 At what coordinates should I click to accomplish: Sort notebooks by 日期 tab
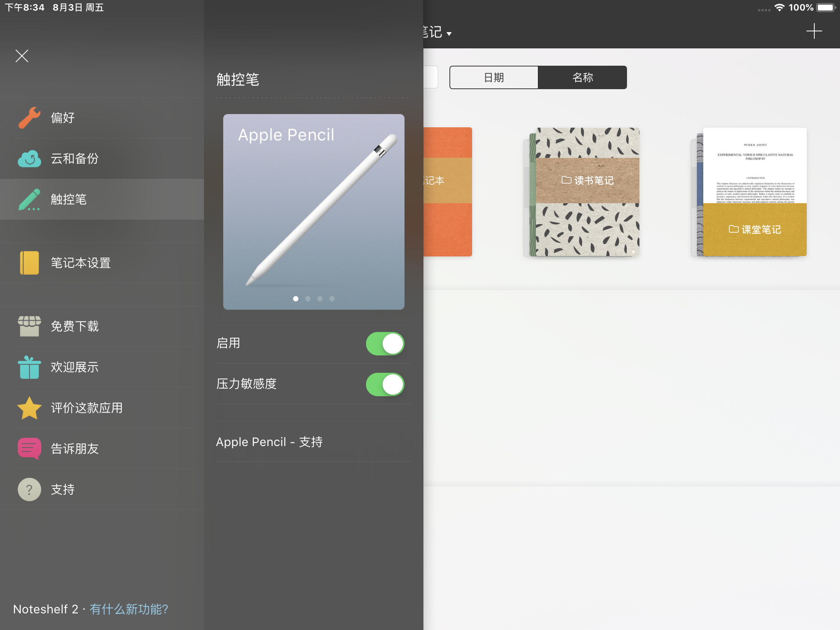[494, 77]
